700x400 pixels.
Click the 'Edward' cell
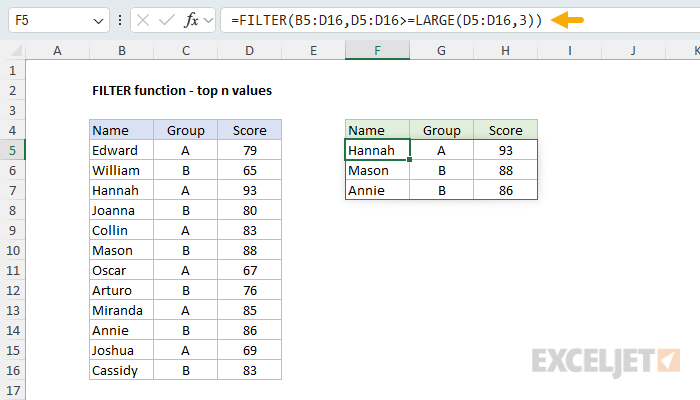[x=121, y=150]
